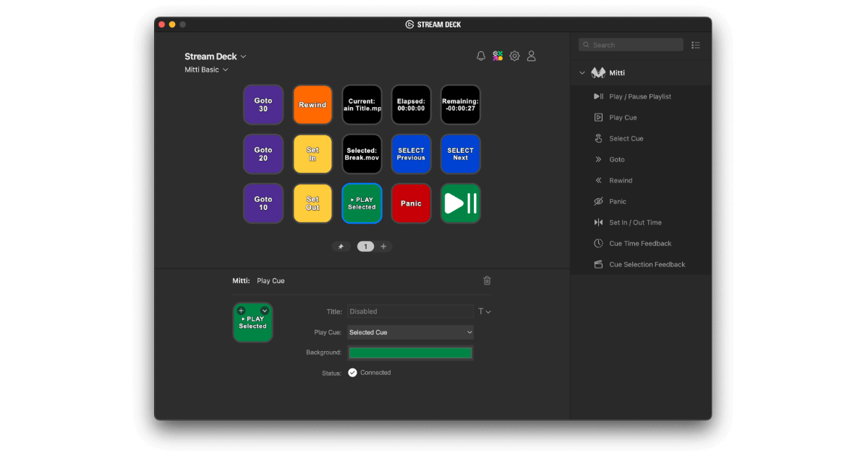868x456 pixels.
Task: Select the red Panic key
Action: pyautogui.click(x=411, y=203)
